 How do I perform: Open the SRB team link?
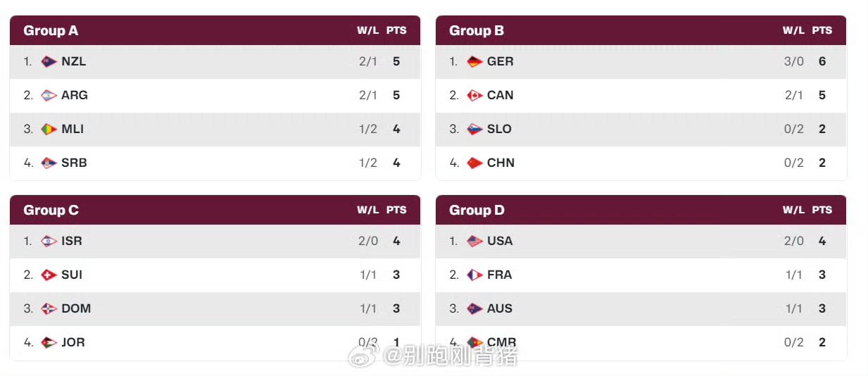[x=74, y=163]
